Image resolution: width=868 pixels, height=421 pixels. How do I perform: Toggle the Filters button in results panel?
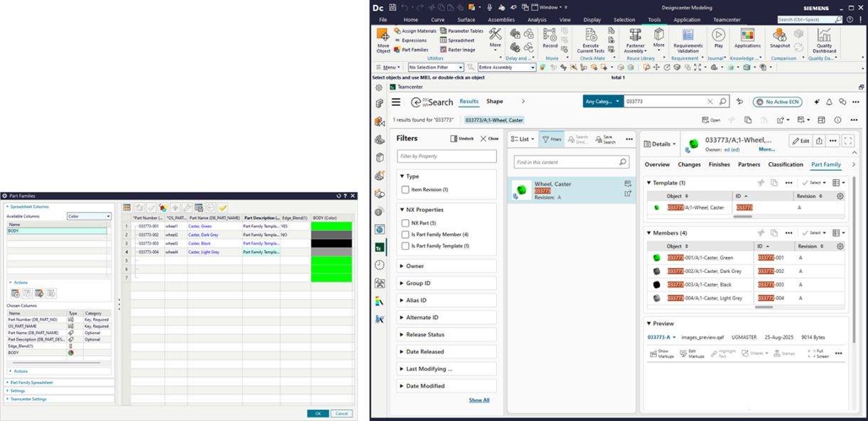pyautogui.click(x=552, y=139)
